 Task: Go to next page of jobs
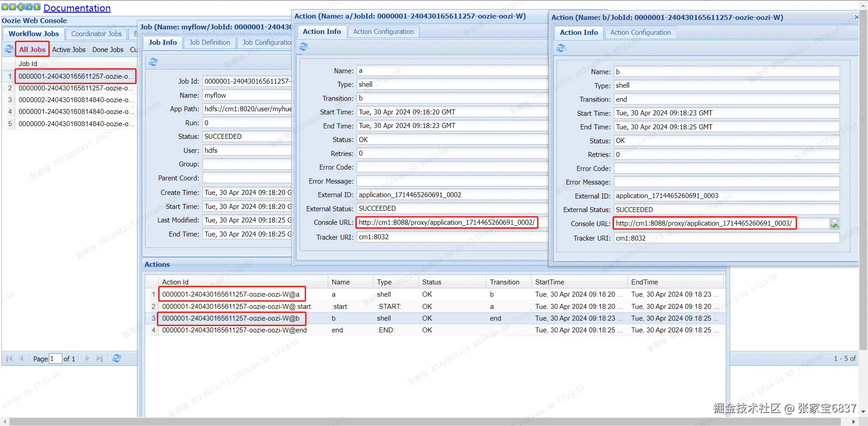pyautogui.click(x=87, y=358)
